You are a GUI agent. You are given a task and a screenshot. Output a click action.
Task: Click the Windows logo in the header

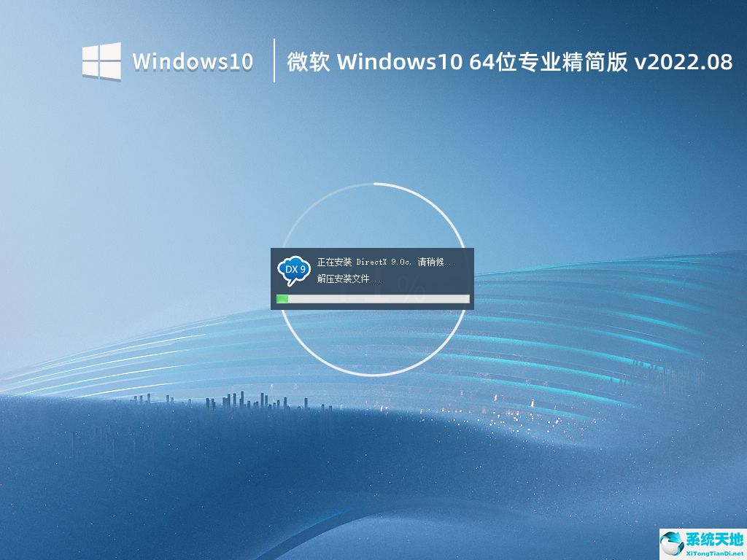click(x=101, y=61)
